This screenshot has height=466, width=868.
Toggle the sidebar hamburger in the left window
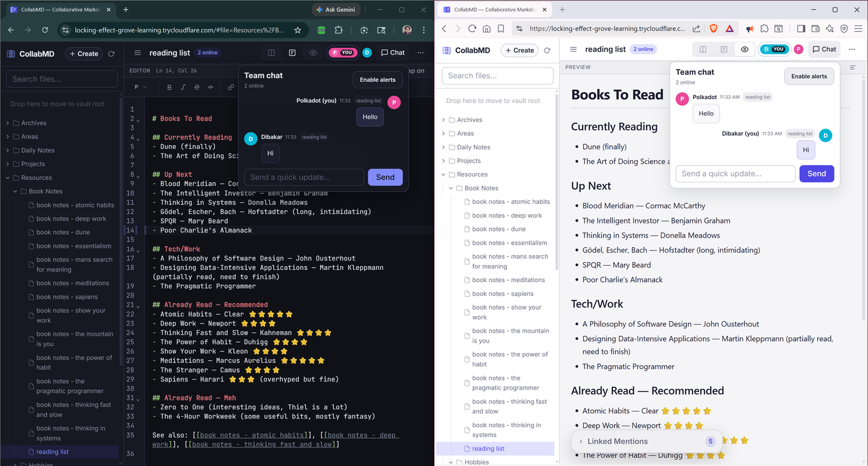(138, 53)
